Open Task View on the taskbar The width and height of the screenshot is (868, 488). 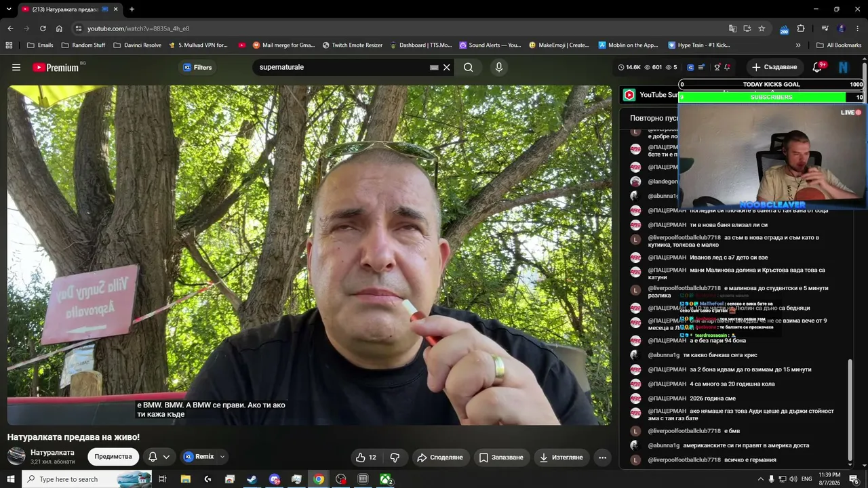tap(163, 479)
